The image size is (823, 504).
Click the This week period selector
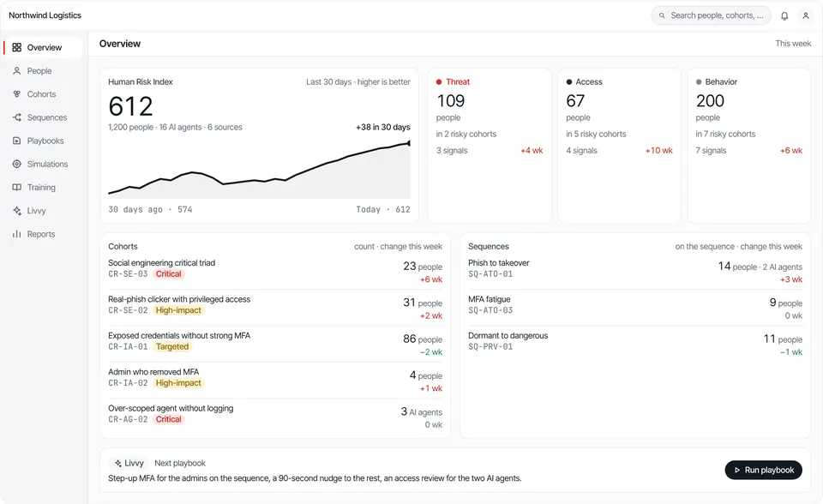coord(792,44)
